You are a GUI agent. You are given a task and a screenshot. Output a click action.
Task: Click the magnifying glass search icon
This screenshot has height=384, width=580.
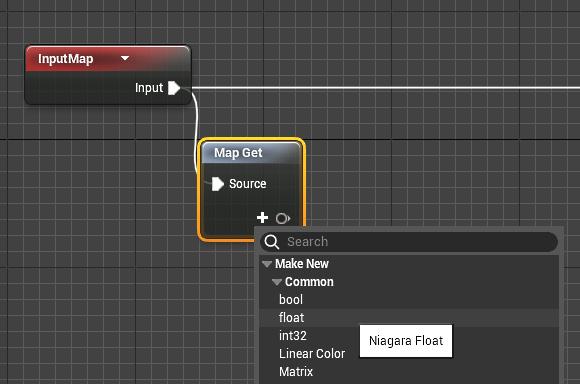click(272, 242)
